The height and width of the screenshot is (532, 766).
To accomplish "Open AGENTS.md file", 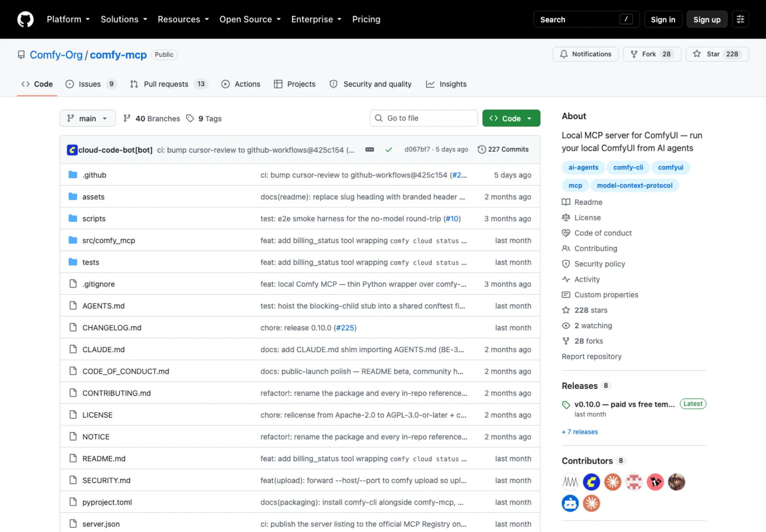I will (x=103, y=306).
